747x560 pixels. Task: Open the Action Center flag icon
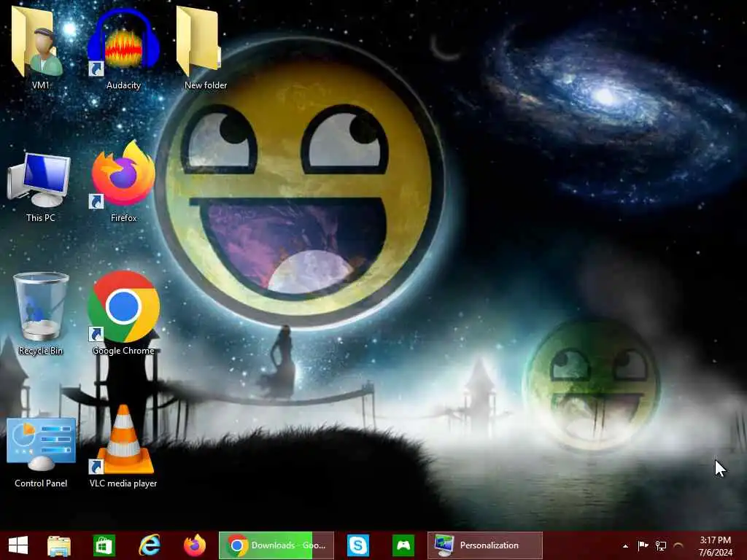(643, 545)
